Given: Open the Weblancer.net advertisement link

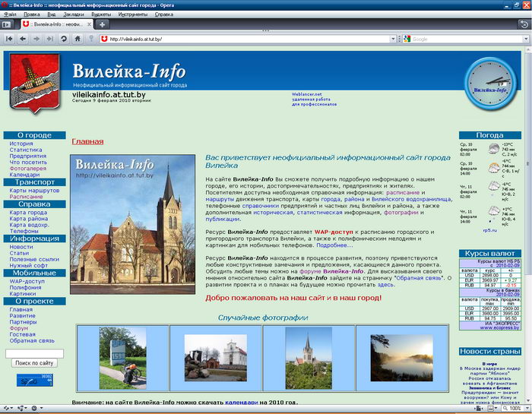Looking at the screenshot, I should (x=306, y=94).
